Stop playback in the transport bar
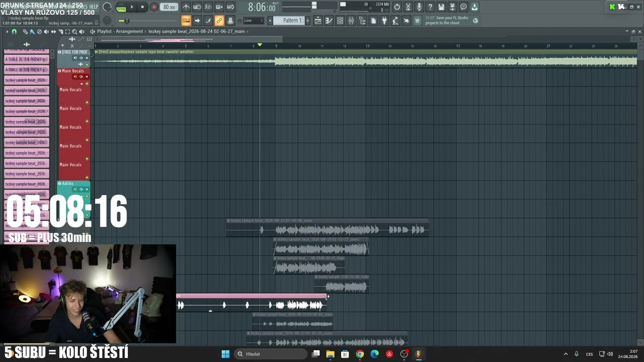This screenshot has height=362, width=644. point(142,7)
